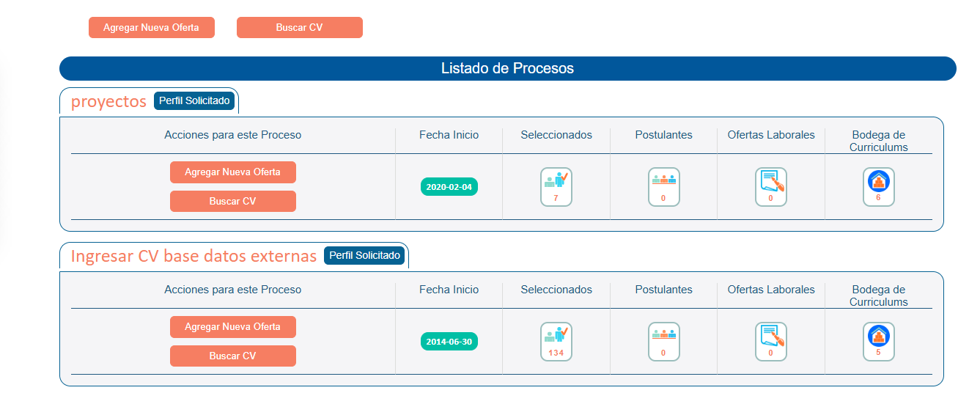Open Ofertas Laborales icon in external CV process

771,342
